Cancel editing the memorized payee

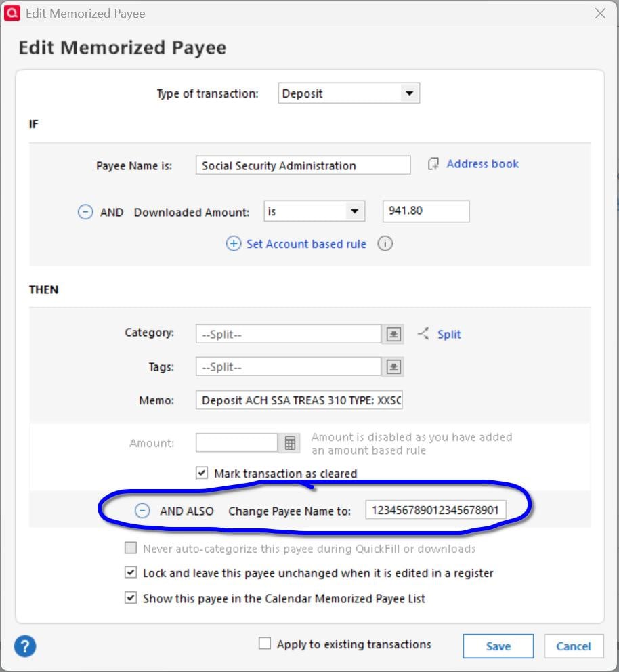click(574, 646)
